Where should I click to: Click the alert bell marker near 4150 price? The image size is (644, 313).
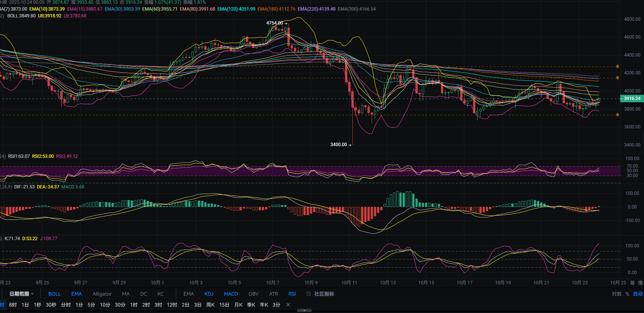click(x=618, y=78)
